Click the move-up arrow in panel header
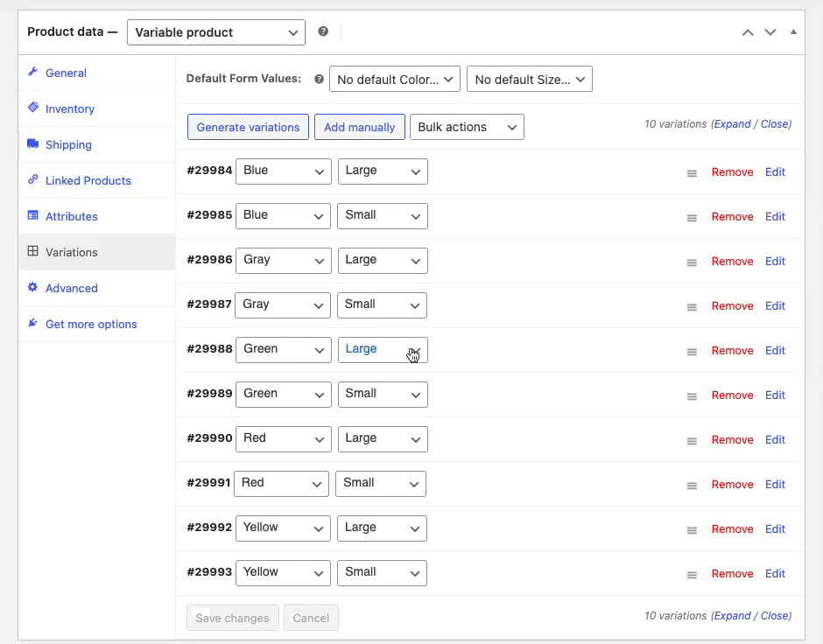This screenshot has width=823, height=644. [x=747, y=32]
